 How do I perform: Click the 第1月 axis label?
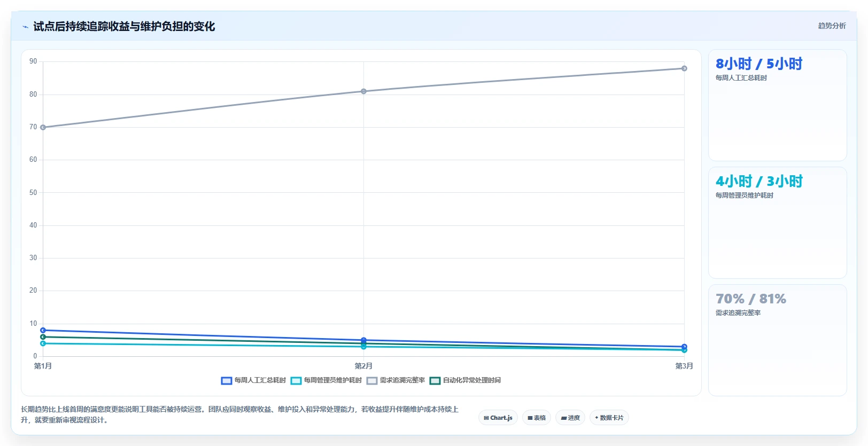point(43,366)
